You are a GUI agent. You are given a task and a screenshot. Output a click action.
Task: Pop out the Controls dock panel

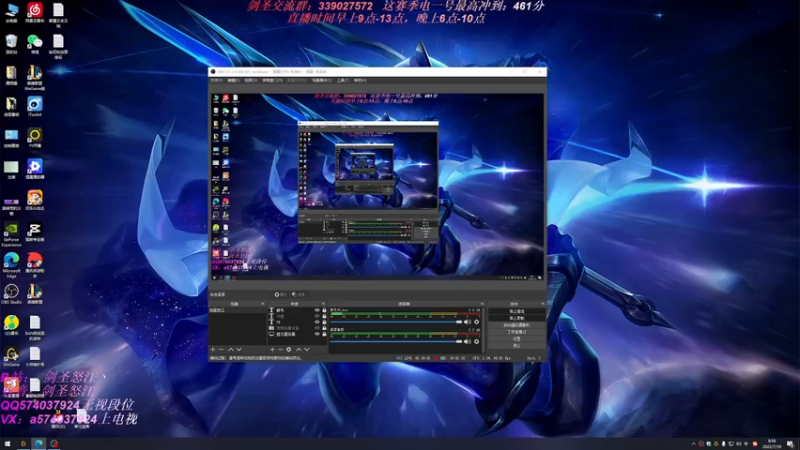point(543,304)
